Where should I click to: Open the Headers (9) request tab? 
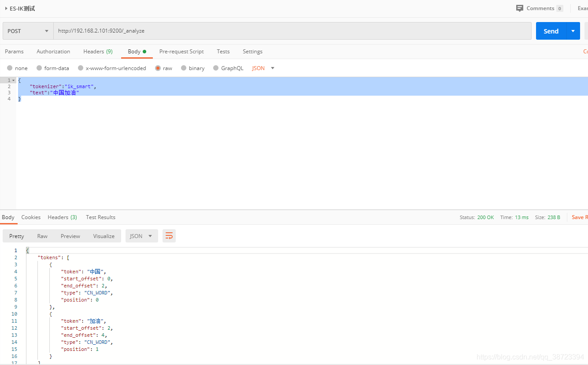click(98, 52)
